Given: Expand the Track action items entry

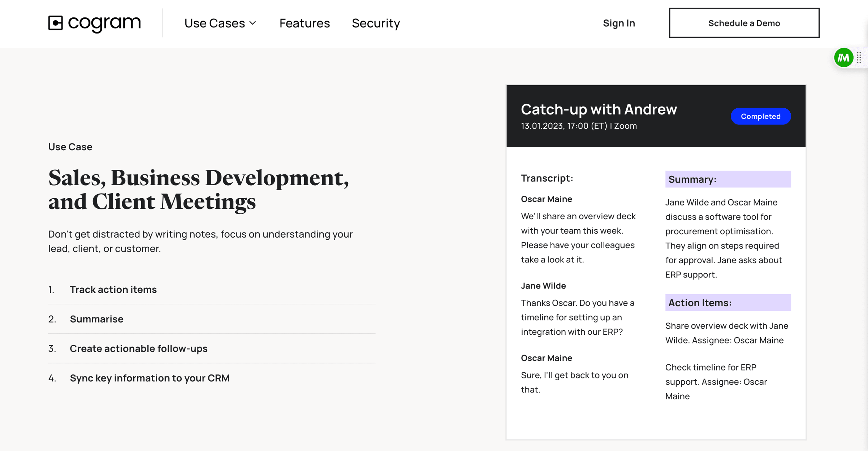Looking at the screenshot, I should click(113, 289).
